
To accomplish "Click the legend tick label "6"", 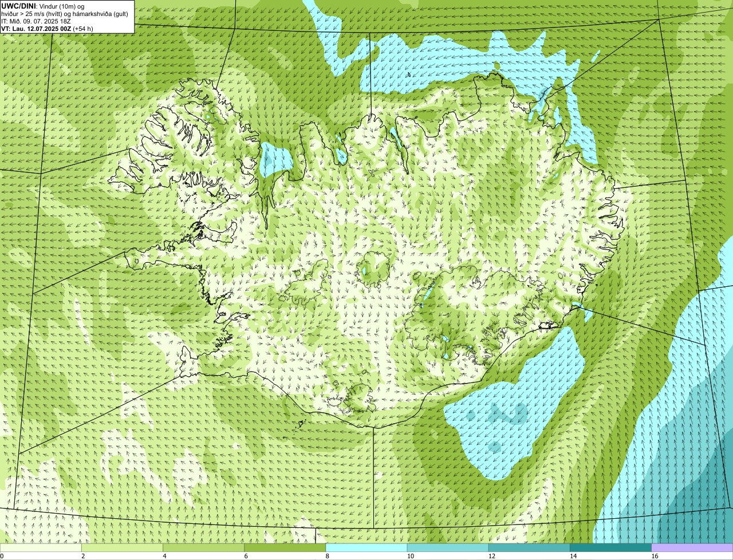I will click(x=246, y=557).
